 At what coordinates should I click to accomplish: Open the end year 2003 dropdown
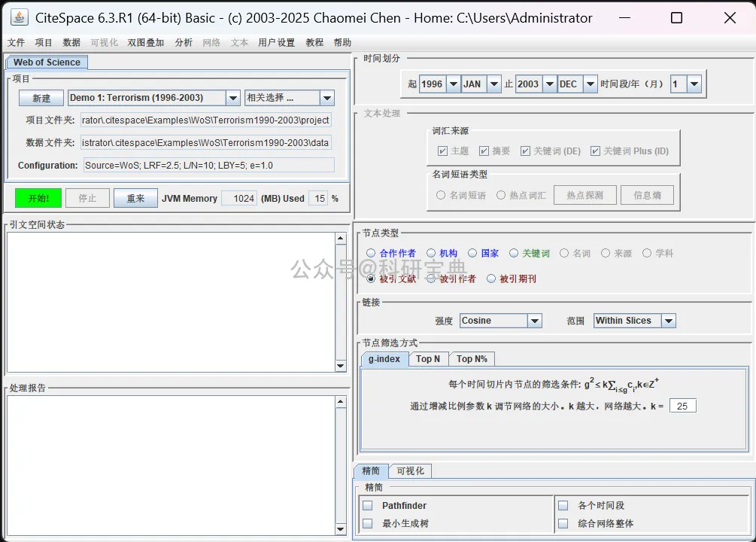click(549, 84)
